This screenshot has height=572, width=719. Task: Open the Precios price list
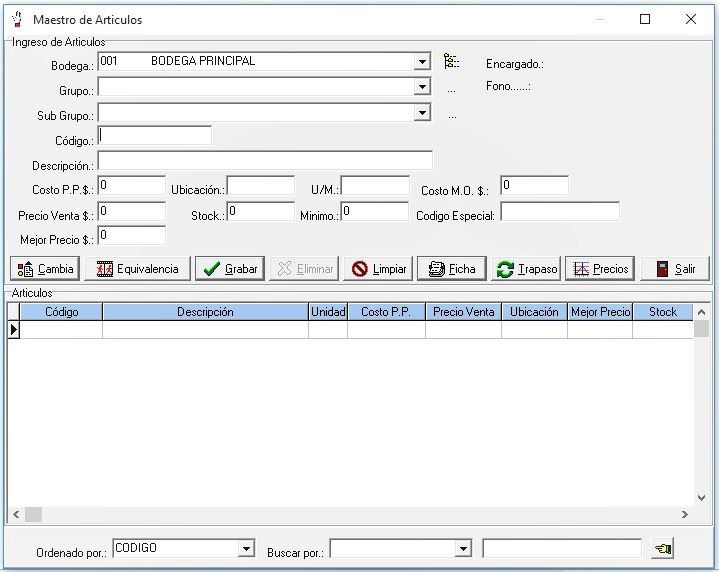click(x=600, y=269)
